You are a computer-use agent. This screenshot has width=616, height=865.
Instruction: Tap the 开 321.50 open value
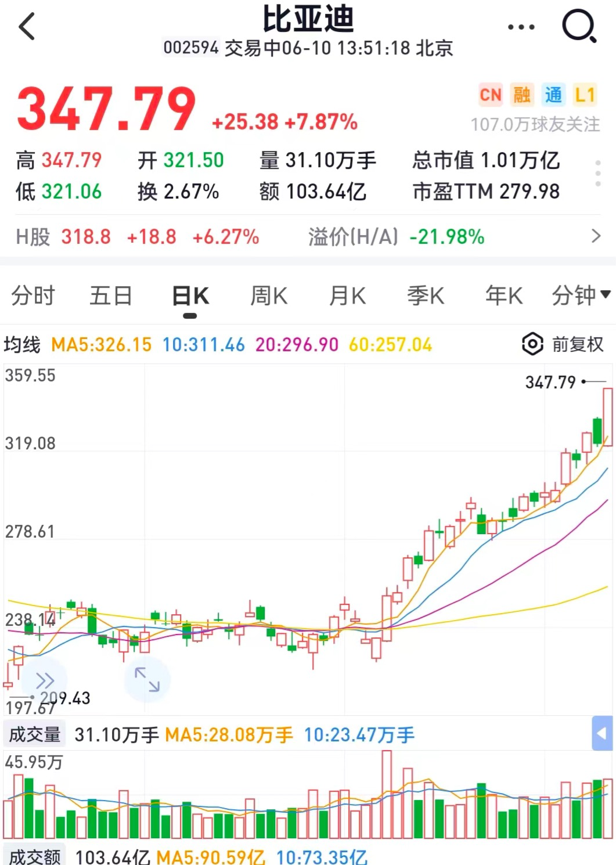point(181,160)
